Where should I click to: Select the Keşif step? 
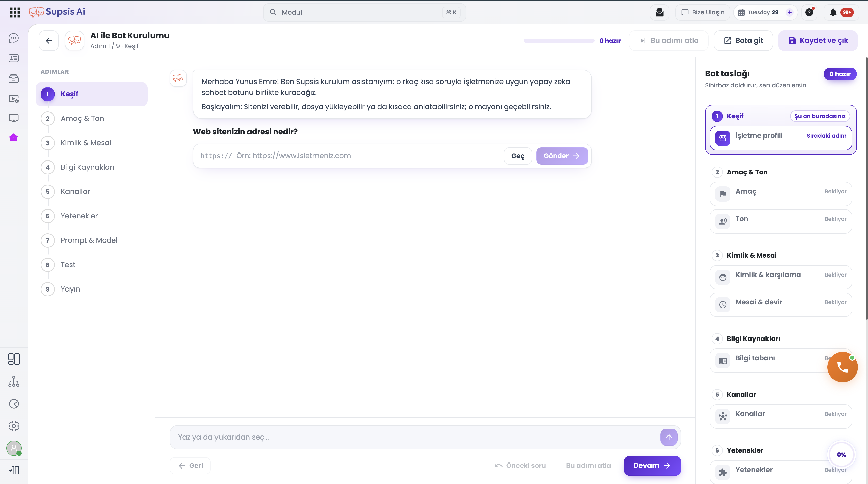[x=92, y=94]
